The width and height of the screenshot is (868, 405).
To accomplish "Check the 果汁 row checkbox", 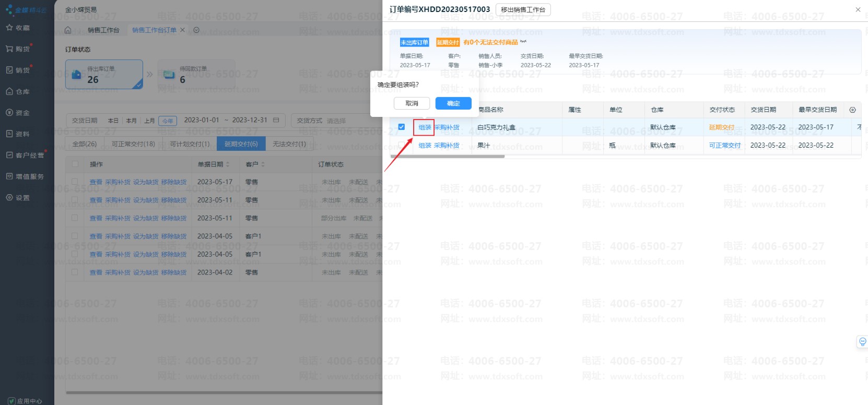I will click(x=401, y=145).
